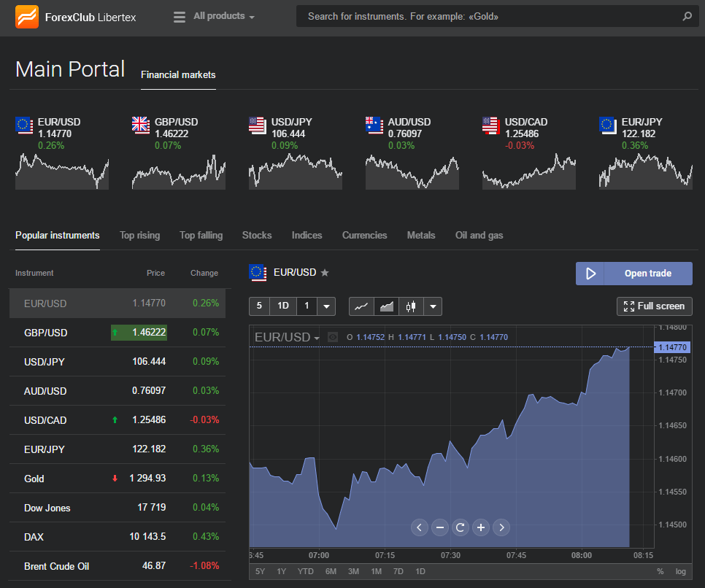The height and width of the screenshot is (588, 705).
Task: Set chart range to 6M
Action: [331, 571]
